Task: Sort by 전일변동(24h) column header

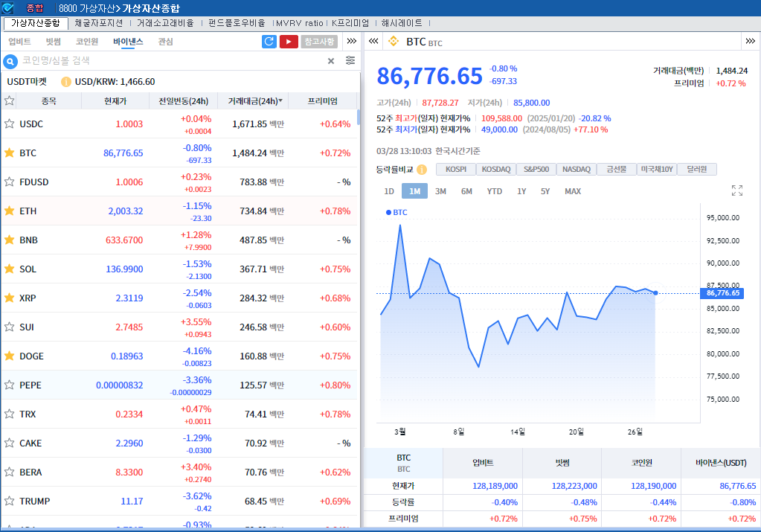Action: coord(183,101)
